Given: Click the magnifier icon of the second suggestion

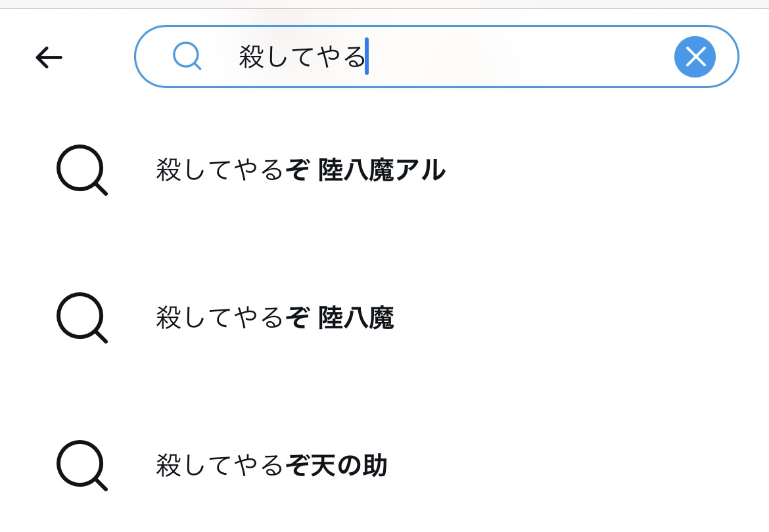Looking at the screenshot, I should coord(82,318).
